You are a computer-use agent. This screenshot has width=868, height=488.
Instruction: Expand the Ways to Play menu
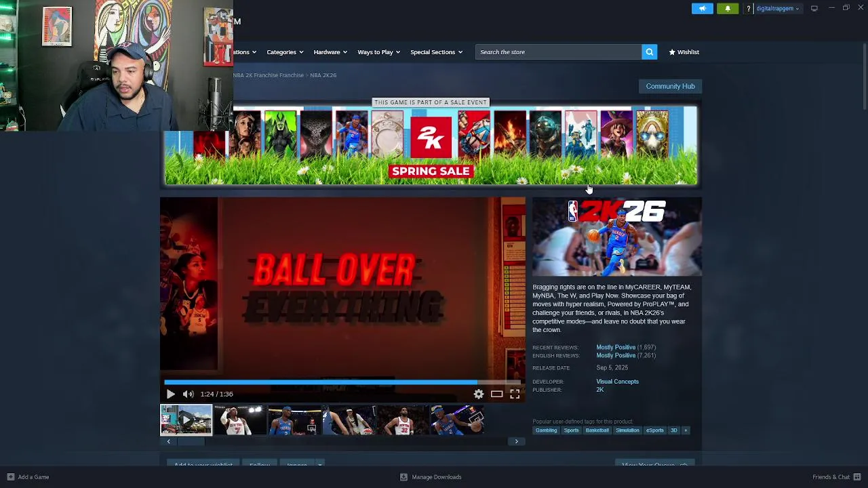(x=378, y=52)
